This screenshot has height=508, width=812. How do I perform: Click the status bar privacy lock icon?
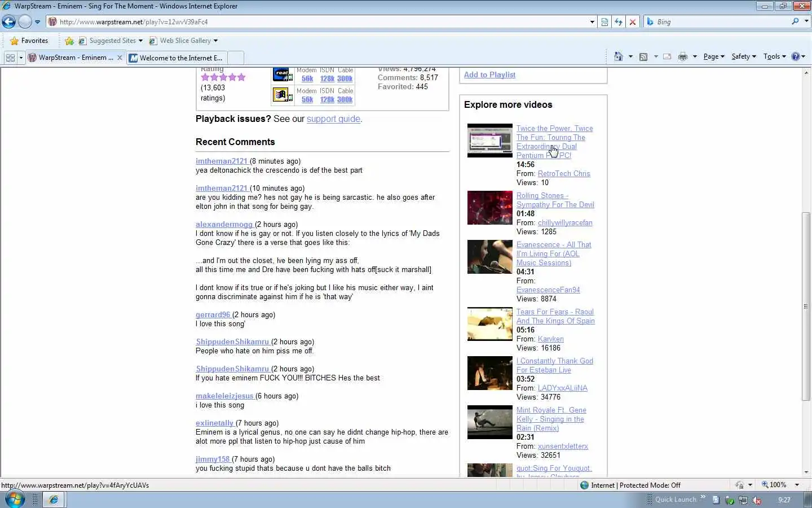[740, 485]
